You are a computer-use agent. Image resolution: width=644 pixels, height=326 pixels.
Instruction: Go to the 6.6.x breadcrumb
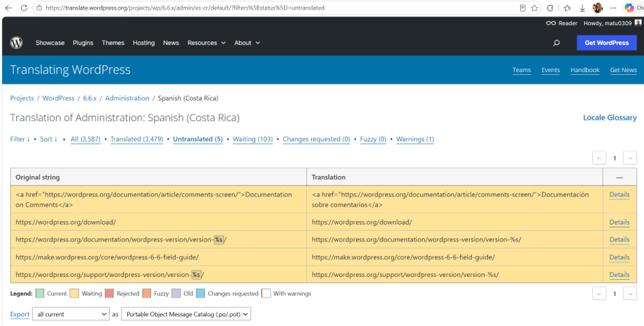pyautogui.click(x=90, y=98)
